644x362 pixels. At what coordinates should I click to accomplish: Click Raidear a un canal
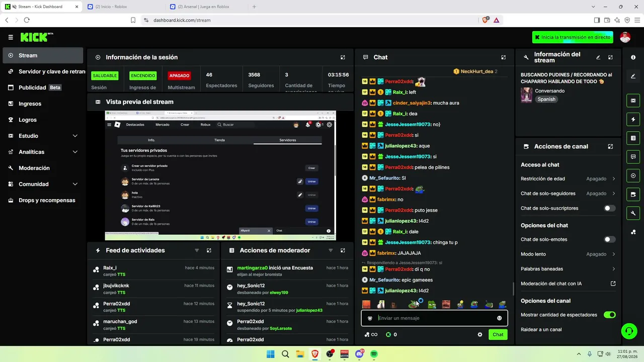pyautogui.click(x=541, y=330)
